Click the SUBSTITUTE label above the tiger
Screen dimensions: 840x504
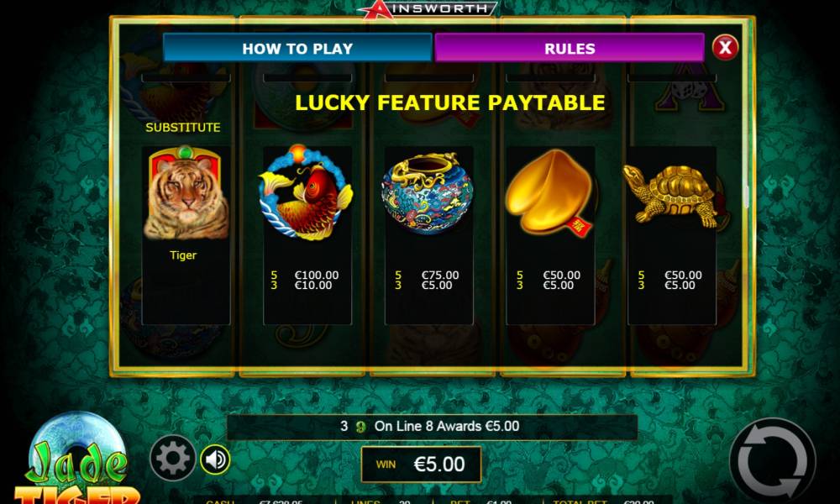183,128
